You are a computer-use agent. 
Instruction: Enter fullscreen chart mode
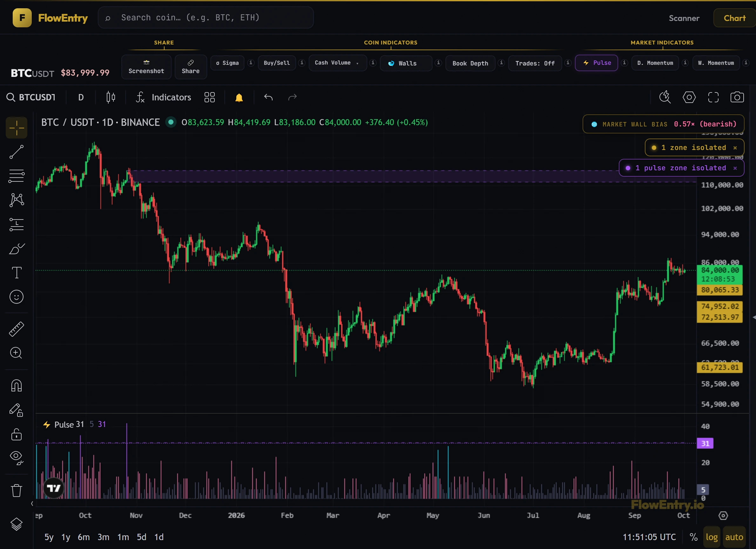pos(713,97)
